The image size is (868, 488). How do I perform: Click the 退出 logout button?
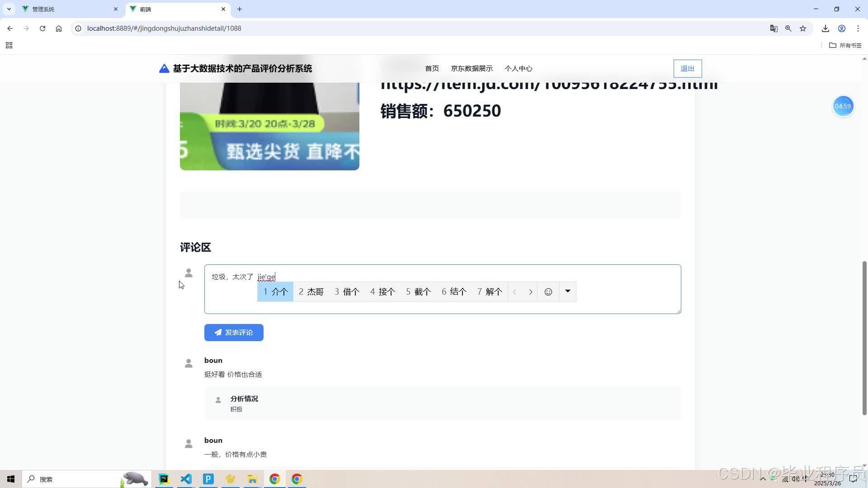(688, 69)
